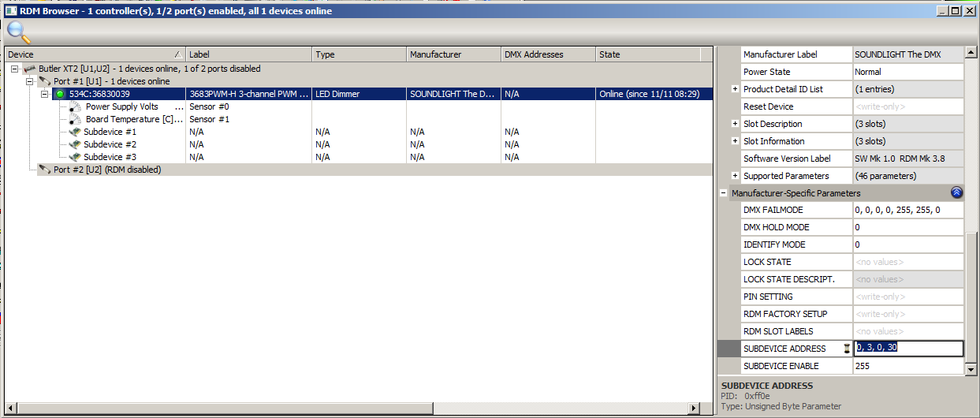Click the SUBDEVICE ADDRESS value field
980x418 pixels.
tap(908, 349)
